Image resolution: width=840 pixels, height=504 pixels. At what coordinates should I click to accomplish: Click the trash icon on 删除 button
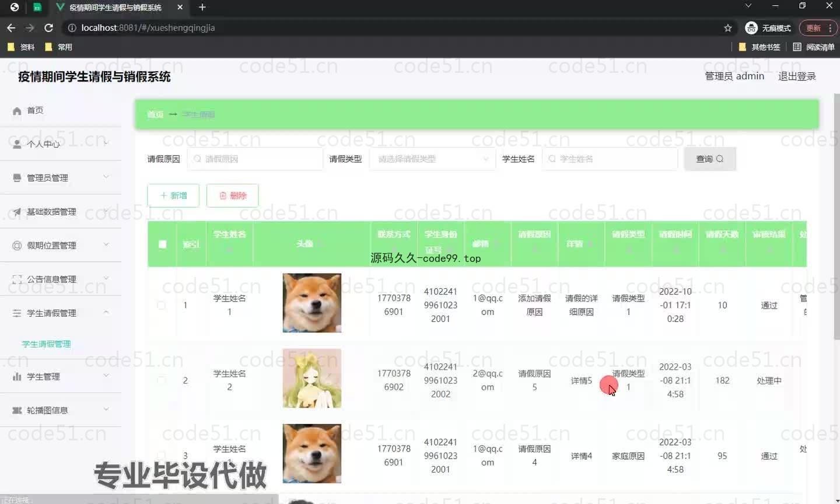pos(223,195)
